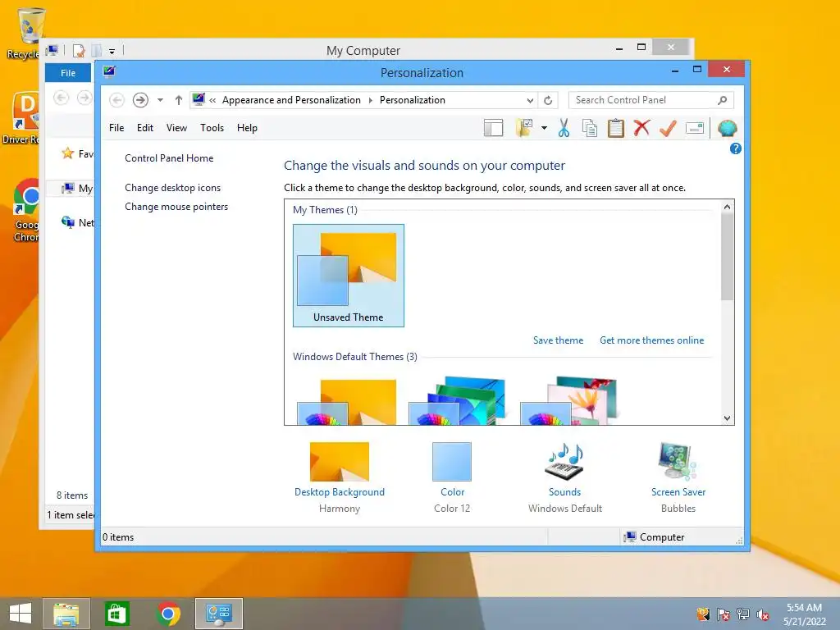This screenshot has height=630, width=840.
Task: Open the Help menu
Action: click(x=247, y=128)
